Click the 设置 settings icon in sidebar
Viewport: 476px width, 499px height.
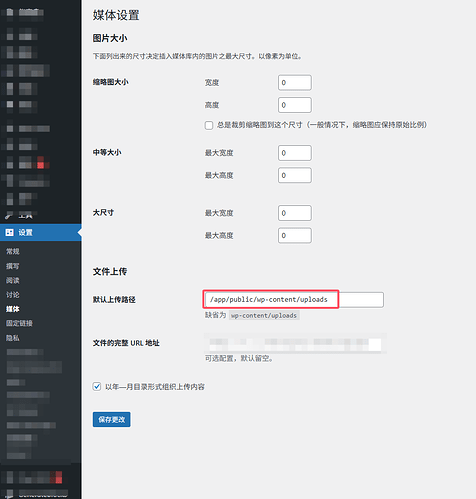(x=10, y=232)
